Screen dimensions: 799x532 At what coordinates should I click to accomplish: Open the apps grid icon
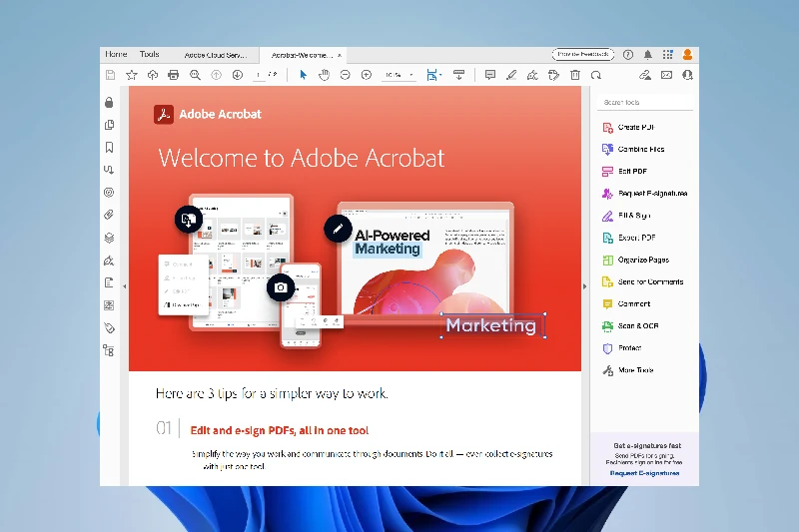(x=667, y=55)
